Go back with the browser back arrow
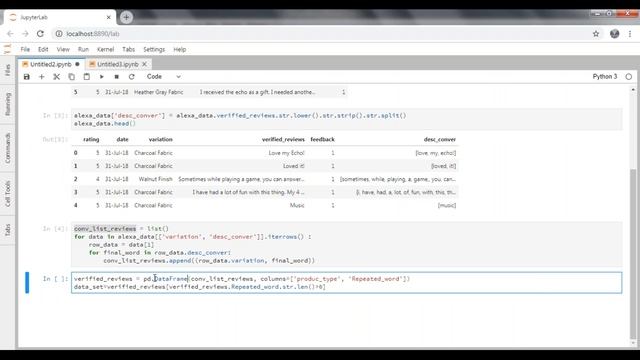640x360 pixels. click(x=10, y=34)
